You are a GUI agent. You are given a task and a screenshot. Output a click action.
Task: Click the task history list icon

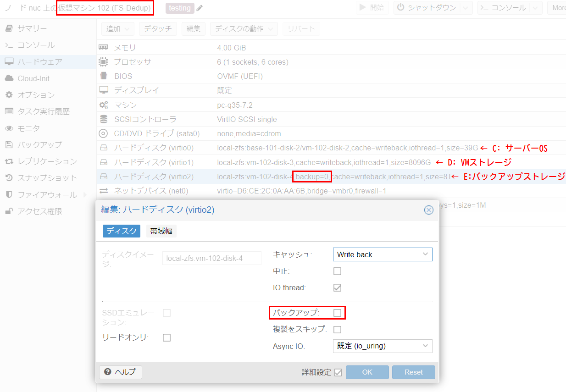click(9, 111)
